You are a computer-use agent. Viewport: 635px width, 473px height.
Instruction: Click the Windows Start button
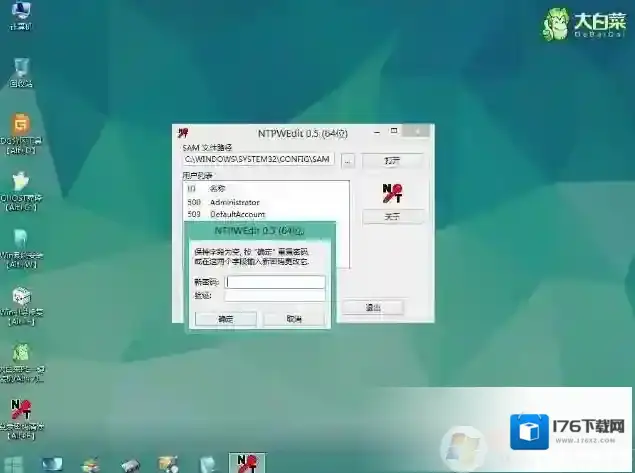click(13, 464)
